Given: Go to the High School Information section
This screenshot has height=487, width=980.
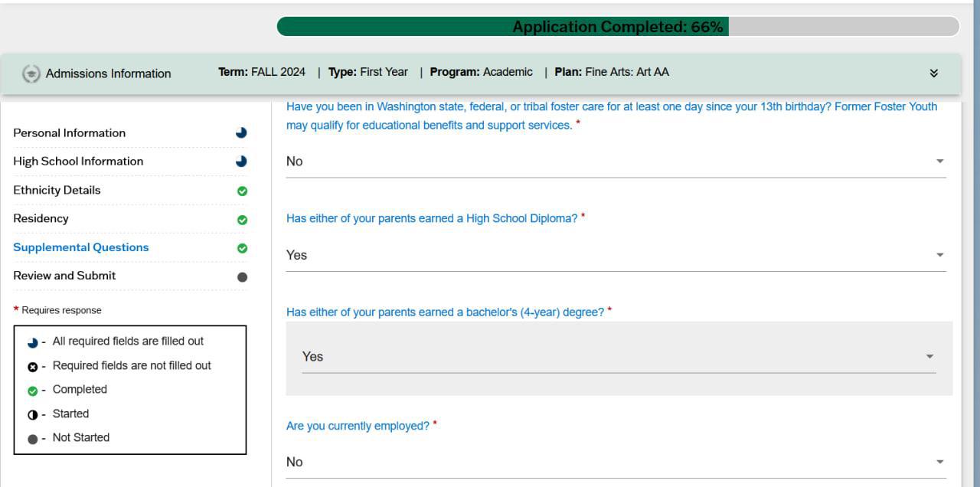Looking at the screenshot, I should pos(78,162).
